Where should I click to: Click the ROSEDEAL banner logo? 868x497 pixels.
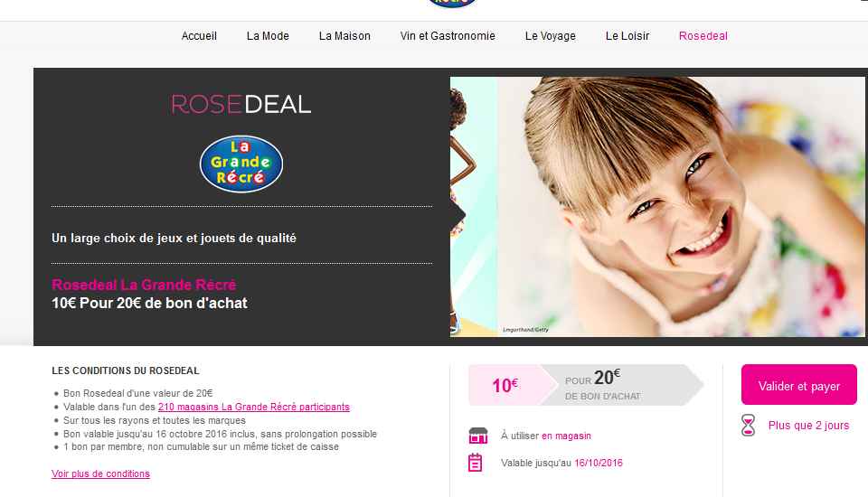[241, 104]
